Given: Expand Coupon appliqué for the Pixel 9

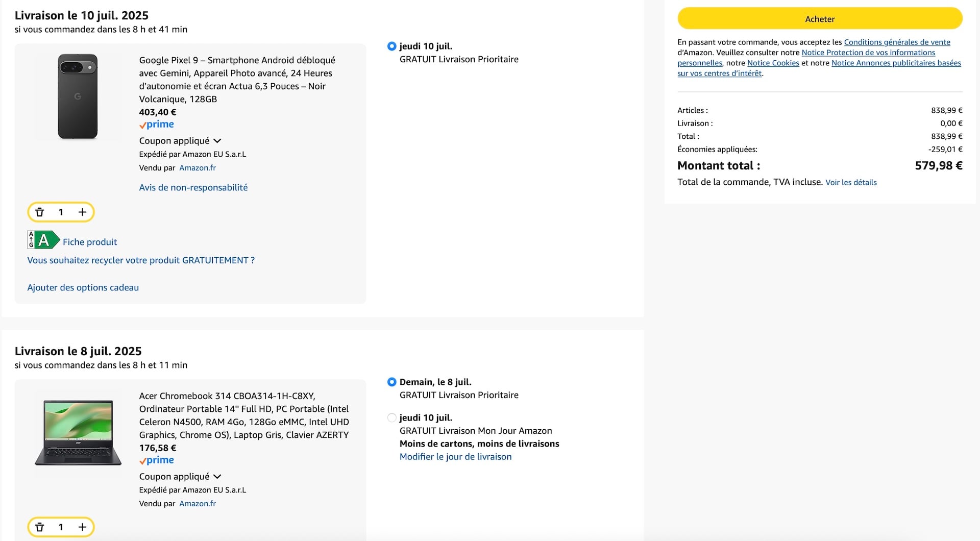Looking at the screenshot, I should 180,141.
